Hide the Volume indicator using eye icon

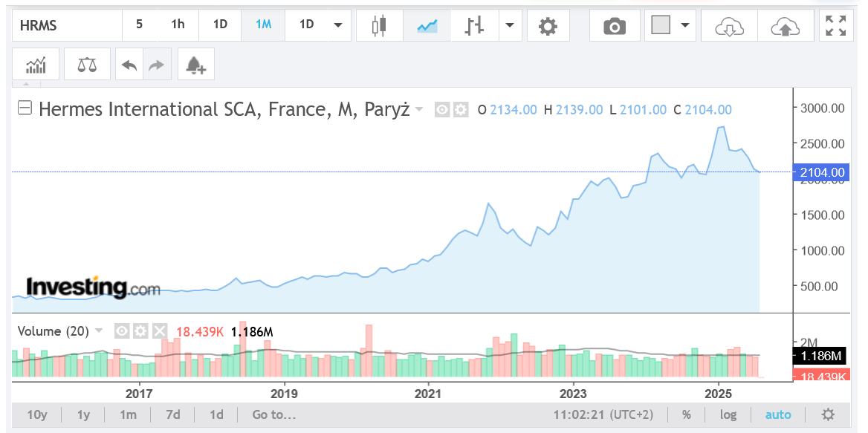point(123,331)
